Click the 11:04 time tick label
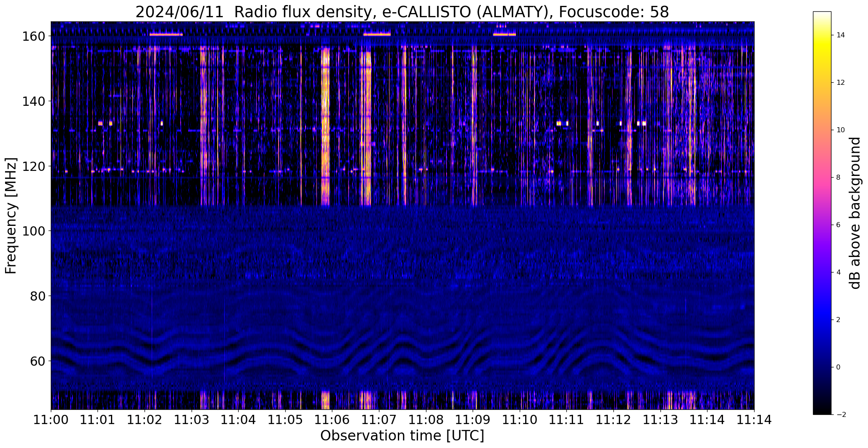Image resolution: width=868 pixels, height=448 pixels. (x=239, y=420)
